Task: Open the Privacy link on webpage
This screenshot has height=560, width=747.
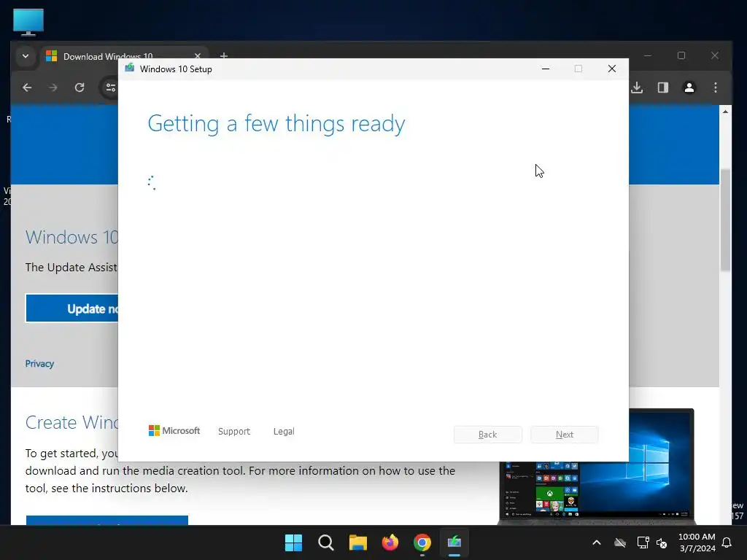Action: (x=39, y=364)
